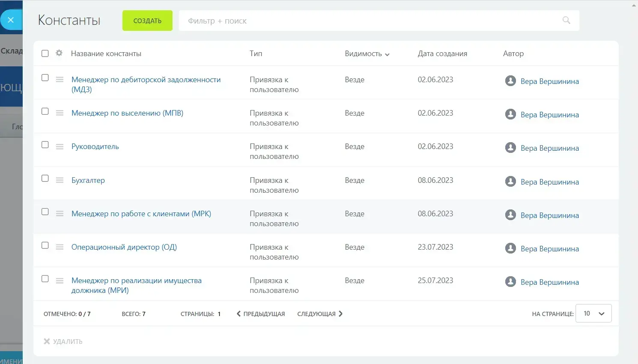Open Менеджер по реализации имущества должника link

point(137,285)
